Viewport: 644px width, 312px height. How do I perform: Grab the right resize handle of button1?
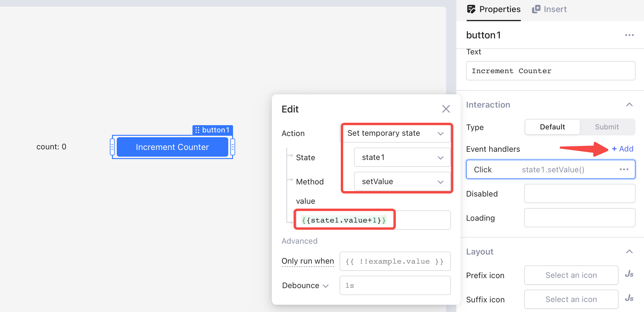coord(233,147)
